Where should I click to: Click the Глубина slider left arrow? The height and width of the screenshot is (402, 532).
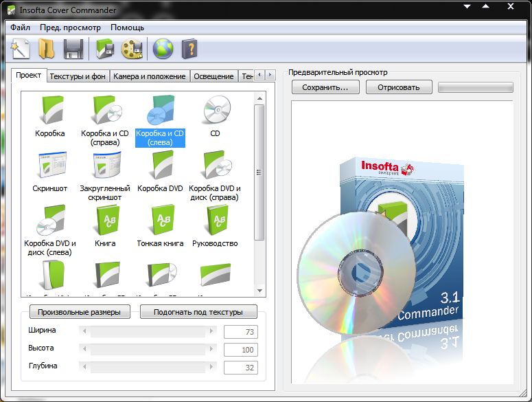pyautogui.click(x=84, y=367)
